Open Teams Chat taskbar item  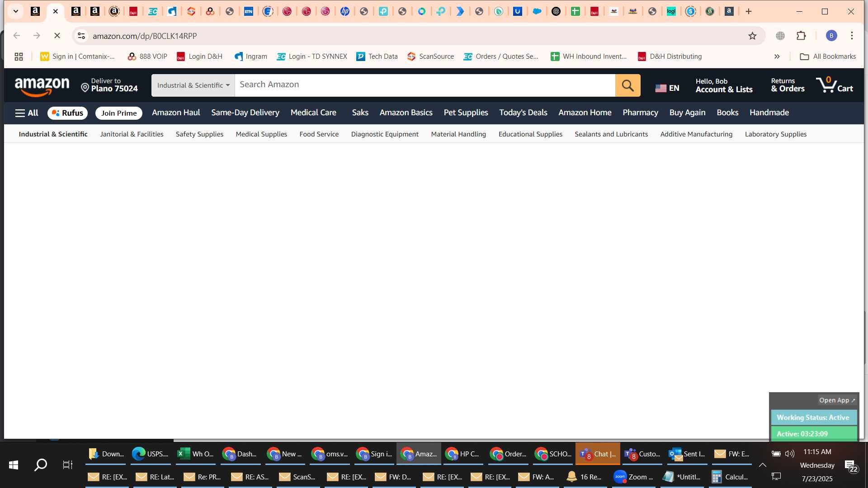(598, 454)
